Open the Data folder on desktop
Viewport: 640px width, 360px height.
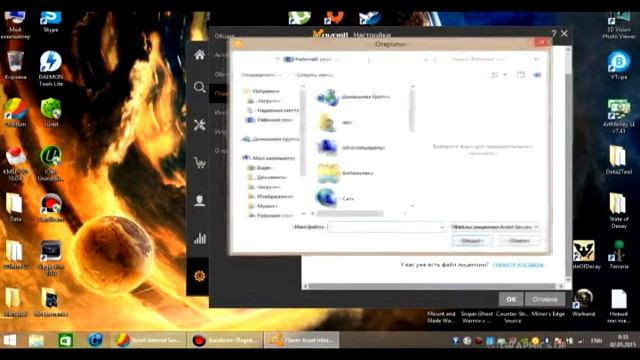pos(15,207)
